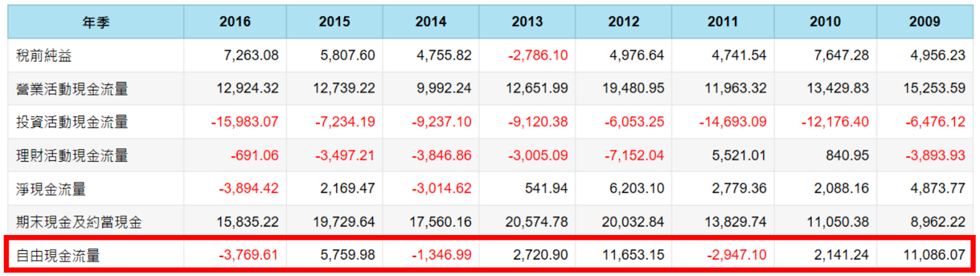Click the 淨現金流量 row label
Image resolution: width=980 pixels, height=276 pixels.
[51, 189]
